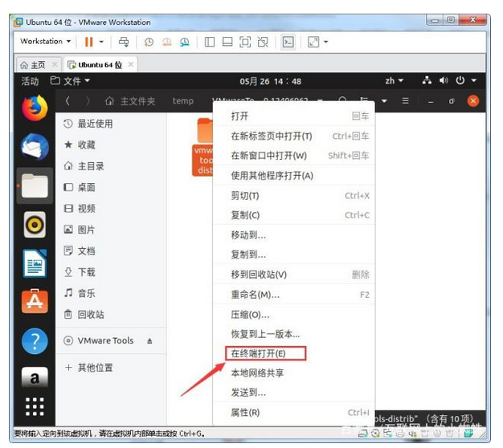
Task: Revert to the previous snapshot
Action: (x=167, y=42)
